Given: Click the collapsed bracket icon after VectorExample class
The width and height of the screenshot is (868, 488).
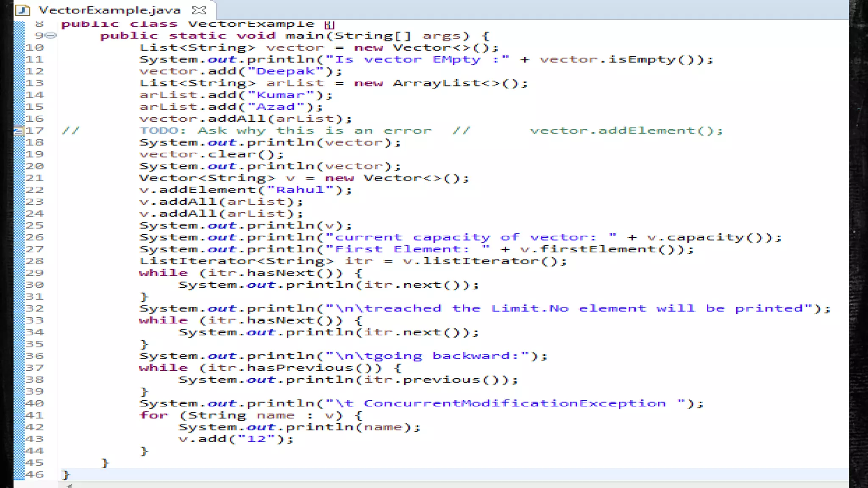Looking at the screenshot, I should click(x=329, y=25).
